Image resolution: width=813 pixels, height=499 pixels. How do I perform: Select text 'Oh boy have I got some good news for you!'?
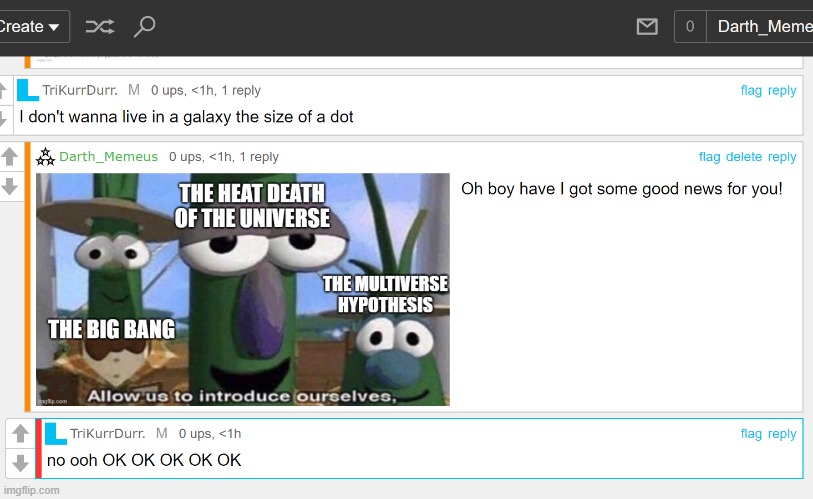pyautogui.click(x=622, y=189)
